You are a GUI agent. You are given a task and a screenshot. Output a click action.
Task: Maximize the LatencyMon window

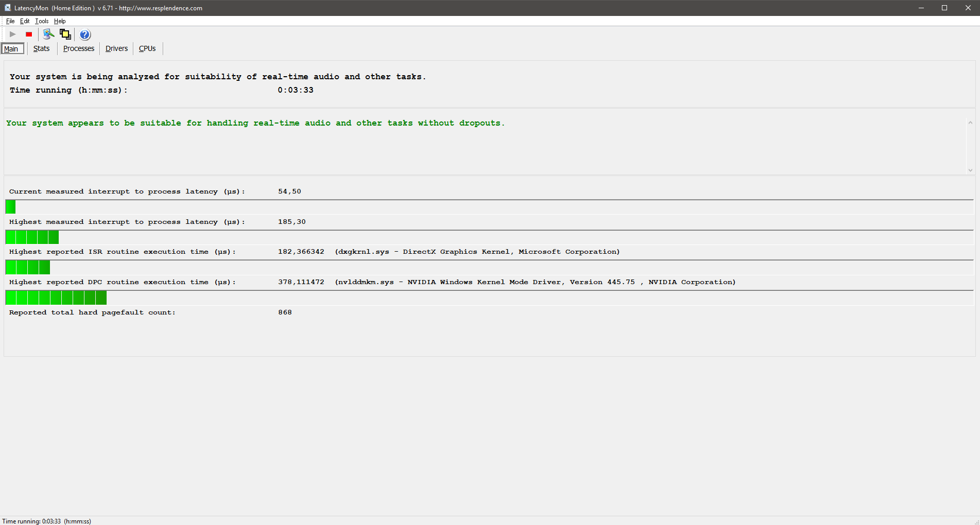[944, 8]
